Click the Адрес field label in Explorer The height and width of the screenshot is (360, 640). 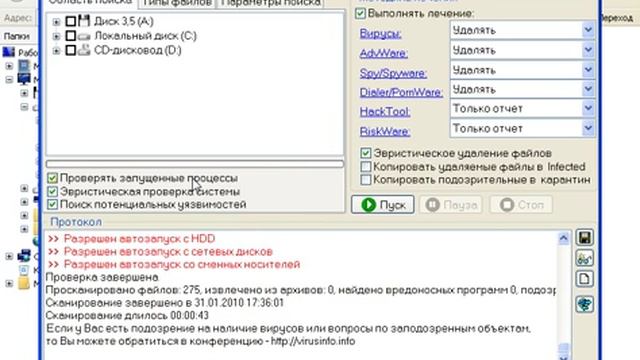(x=18, y=18)
